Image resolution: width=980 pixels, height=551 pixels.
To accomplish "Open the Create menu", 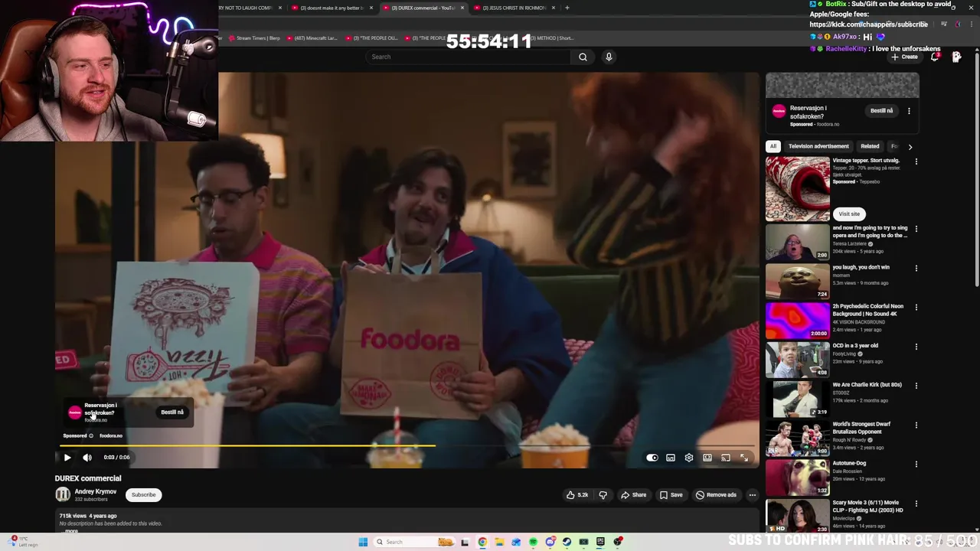I will coord(904,57).
